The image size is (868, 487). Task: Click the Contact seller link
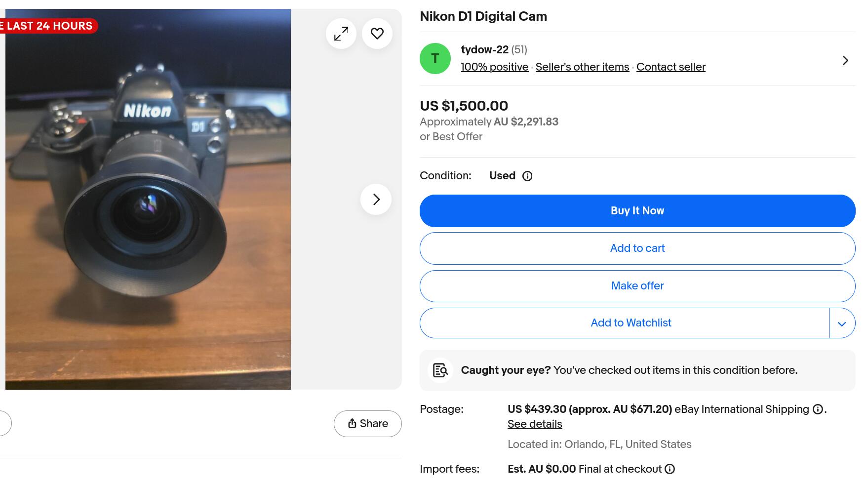(x=671, y=67)
